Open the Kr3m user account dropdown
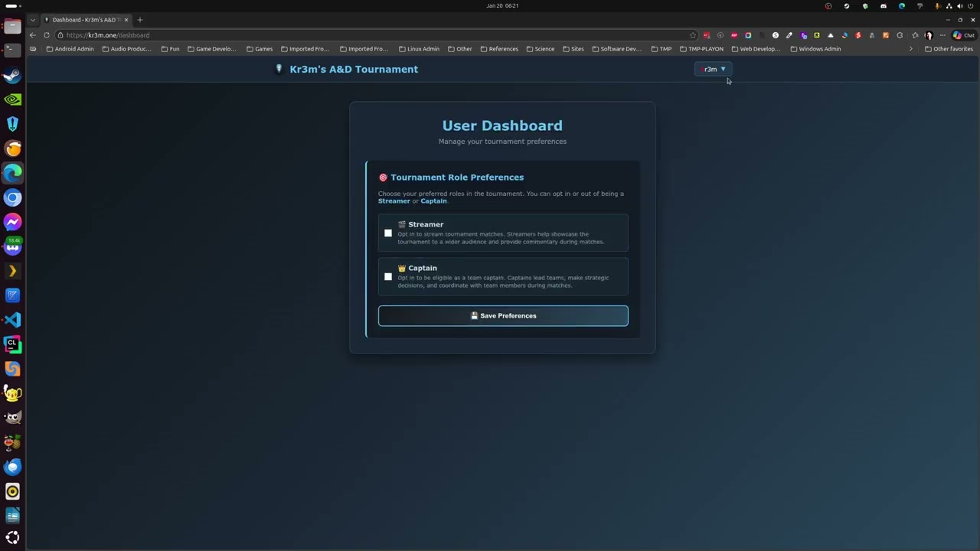 713,69
